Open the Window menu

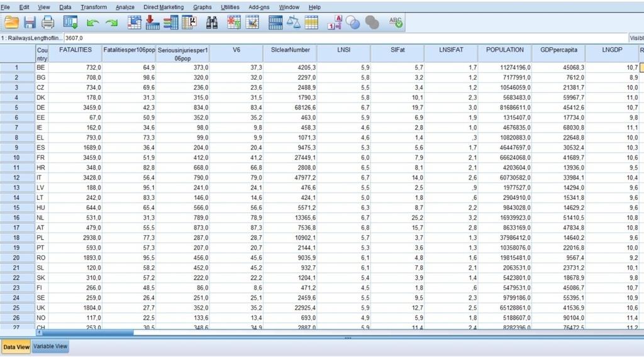tap(289, 7)
